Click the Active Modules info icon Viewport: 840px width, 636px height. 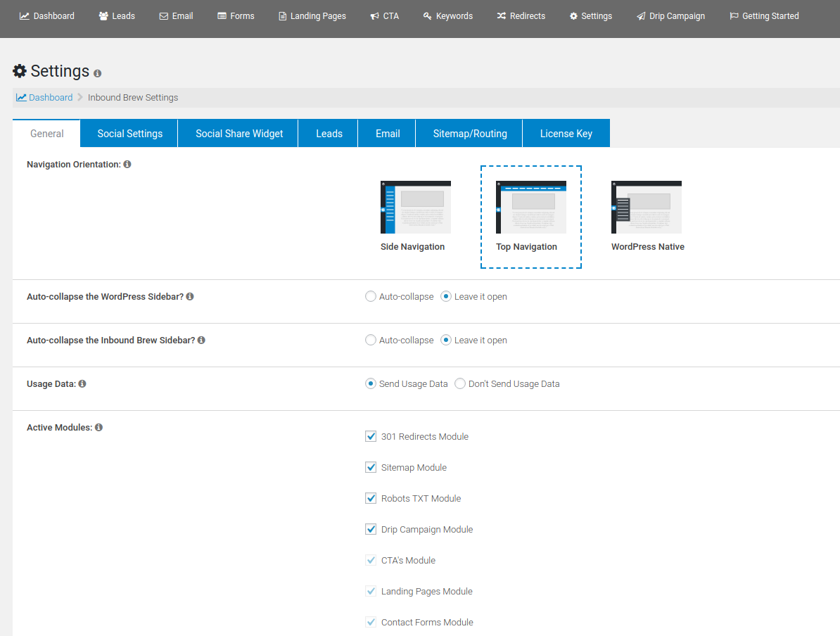click(98, 427)
